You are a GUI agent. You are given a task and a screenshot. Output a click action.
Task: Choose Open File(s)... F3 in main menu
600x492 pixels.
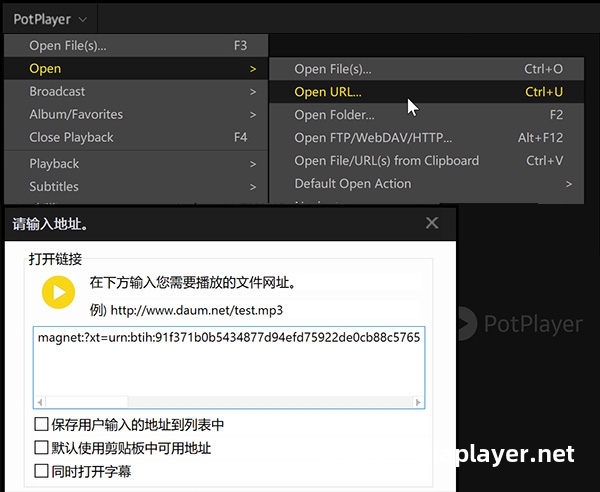pyautogui.click(x=136, y=46)
